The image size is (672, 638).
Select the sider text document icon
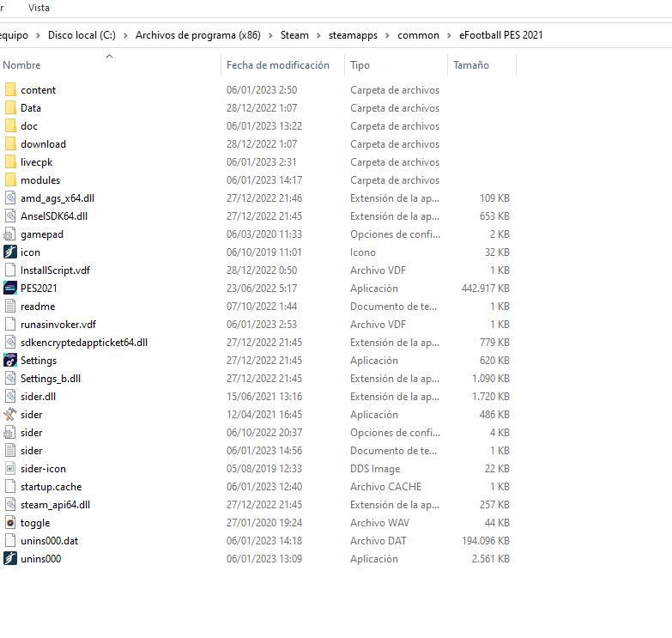coord(10,450)
